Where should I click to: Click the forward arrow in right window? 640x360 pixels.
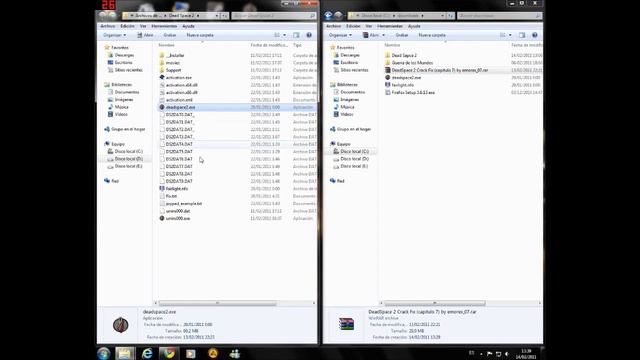click(338, 16)
